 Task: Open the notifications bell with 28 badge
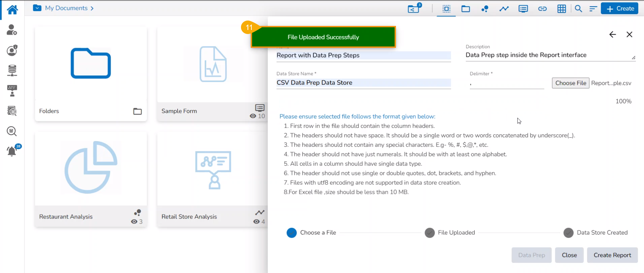pos(12,151)
